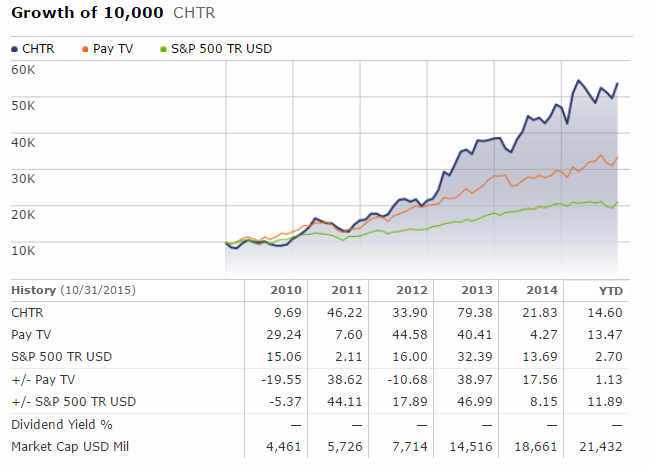Click S&P 500 2010 value 15.06
Image resolution: width=652 pixels, height=466 pixels.
point(284,357)
